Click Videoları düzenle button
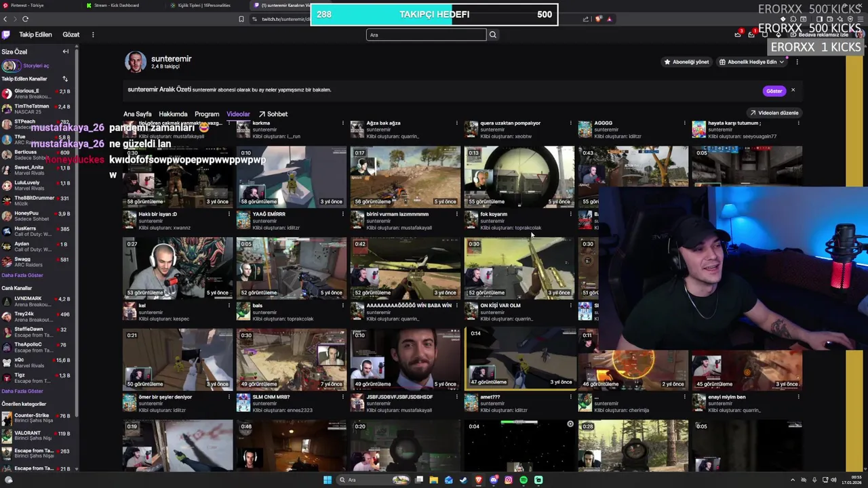The height and width of the screenshot is (488, 868). click(774, 113)
